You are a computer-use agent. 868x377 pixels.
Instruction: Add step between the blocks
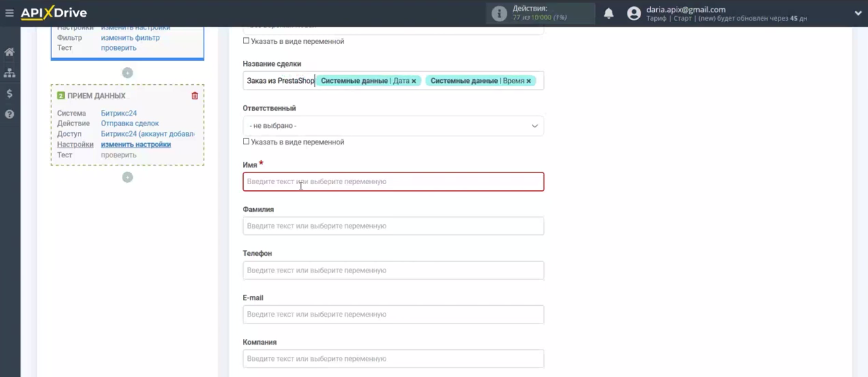pos(127,73)
